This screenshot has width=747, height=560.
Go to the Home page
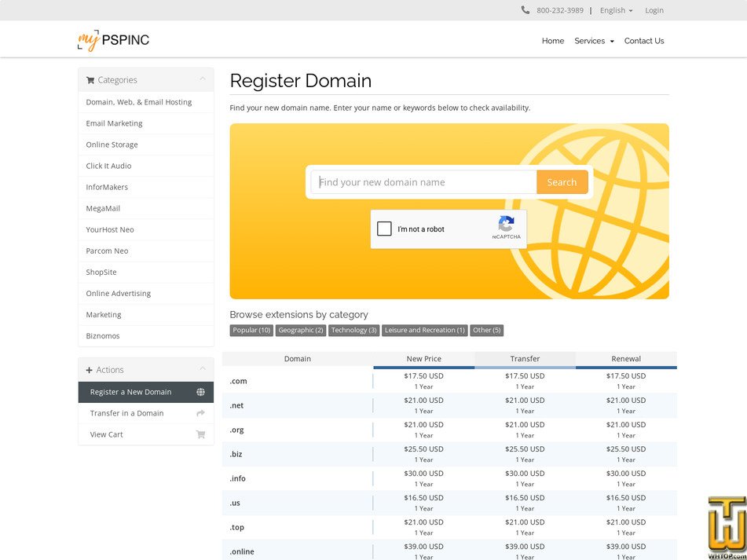[553, 41]
